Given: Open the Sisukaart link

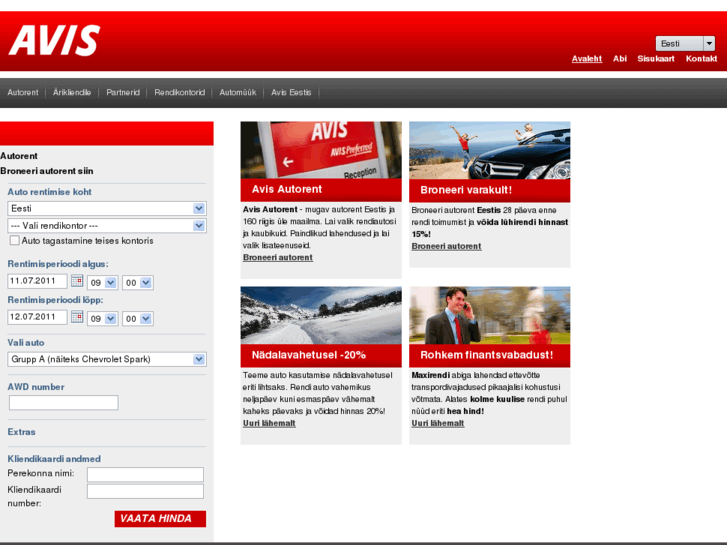Looking at the screenshot, I should 656,58.
